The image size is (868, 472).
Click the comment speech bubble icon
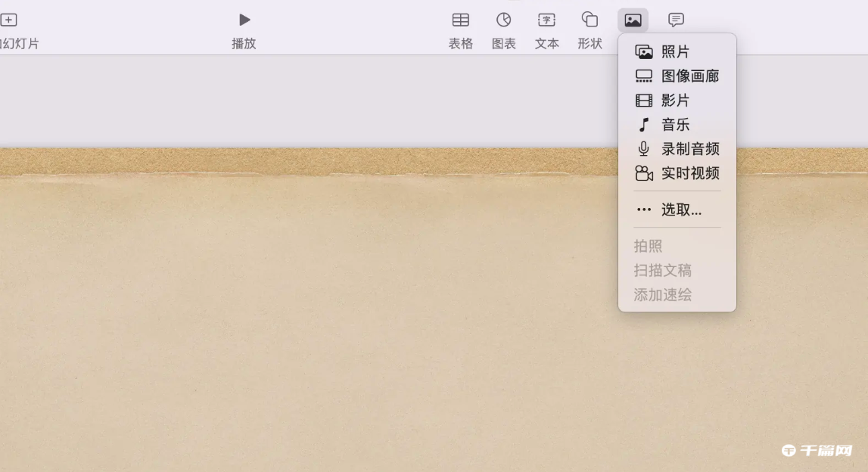[x=676, y=20]
